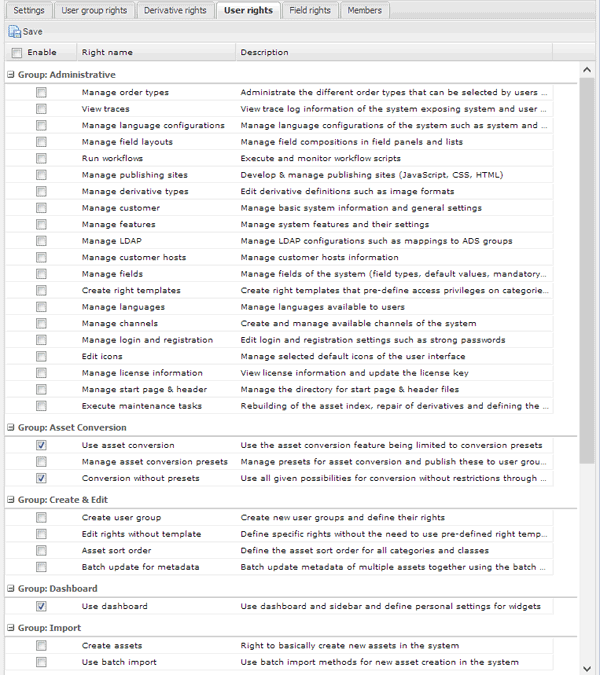Click the Save button label
The width and height of the screenshot is (600, 675).
[x=33, y=31]
